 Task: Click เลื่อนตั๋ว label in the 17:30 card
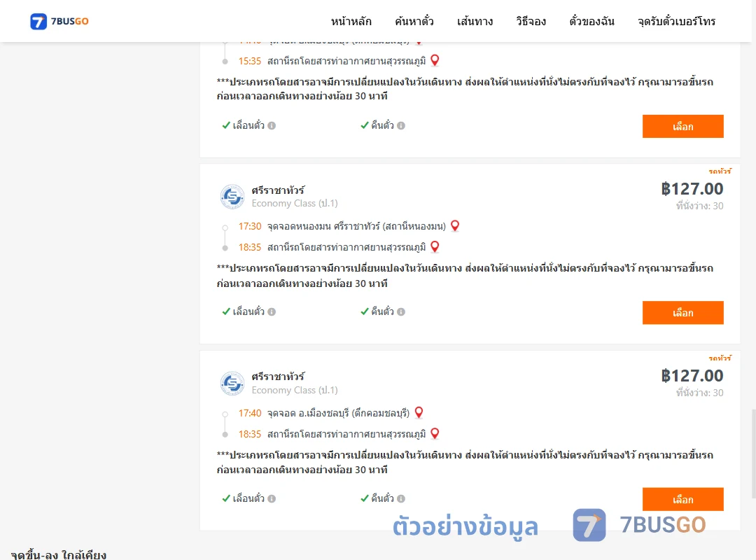[248, 311]
